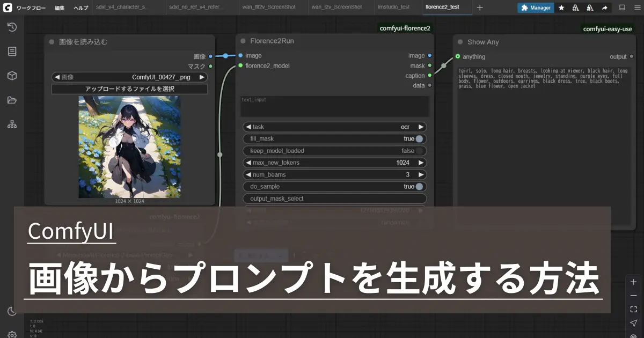Click the max_new_tokens value 1024
Screen dimensions: 644x338
coord(402,163)
